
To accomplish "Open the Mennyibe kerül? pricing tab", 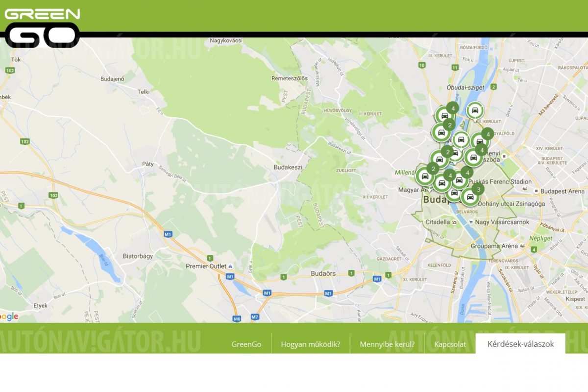I will tap(387, 344).
